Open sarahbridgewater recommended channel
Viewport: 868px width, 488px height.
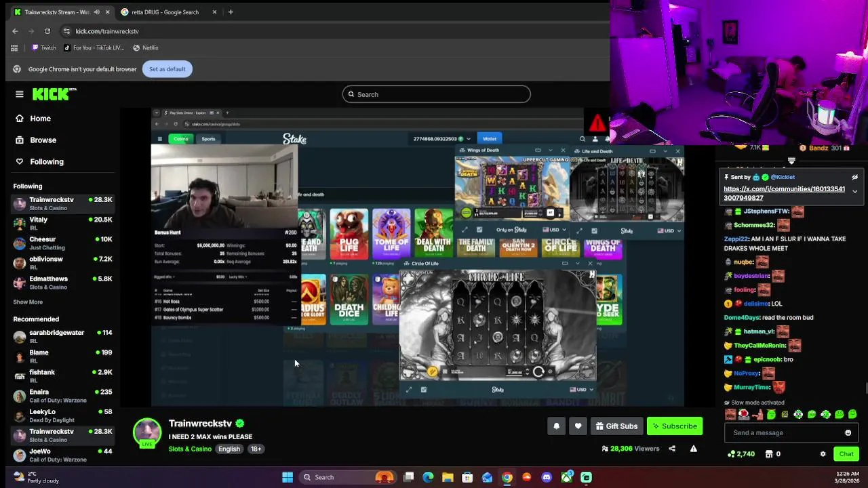point(62,336)
